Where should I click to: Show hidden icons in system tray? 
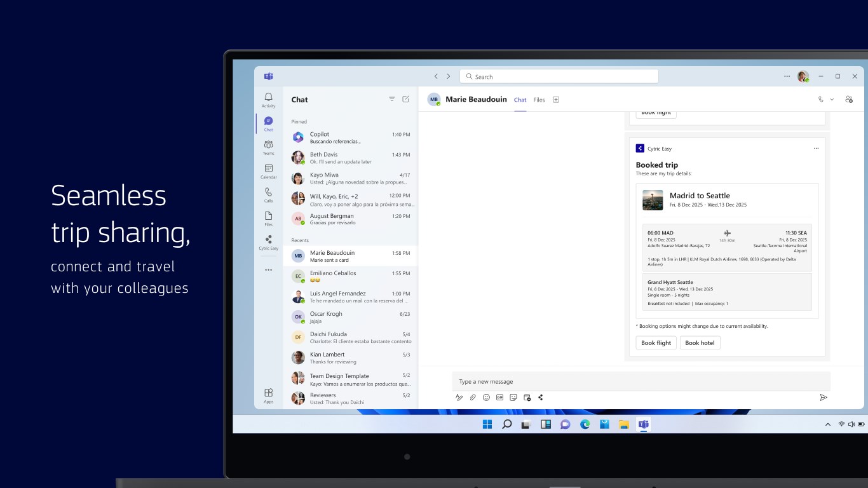point(827,424)
